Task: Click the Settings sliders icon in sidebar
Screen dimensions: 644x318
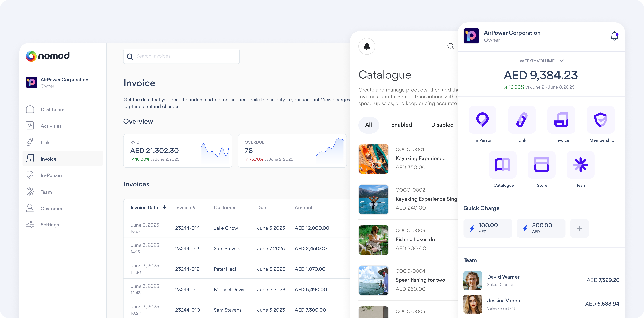Action: (x=30, y=224)
